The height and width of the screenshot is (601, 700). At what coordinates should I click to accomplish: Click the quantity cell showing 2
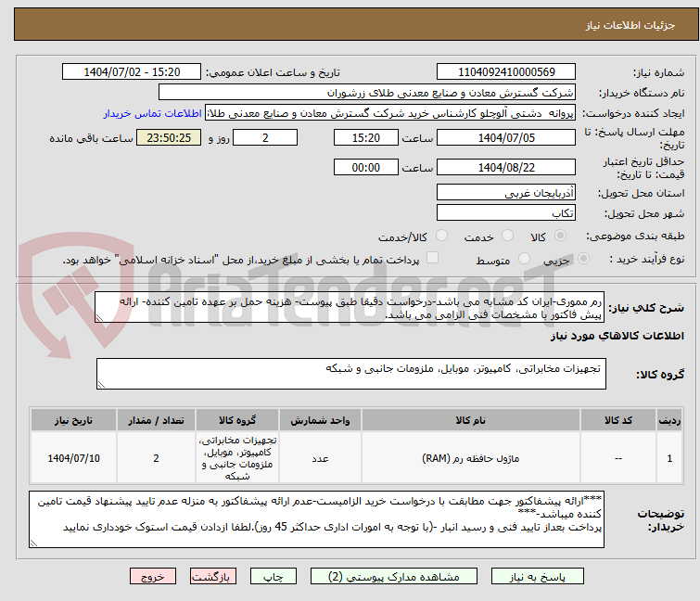156,458
